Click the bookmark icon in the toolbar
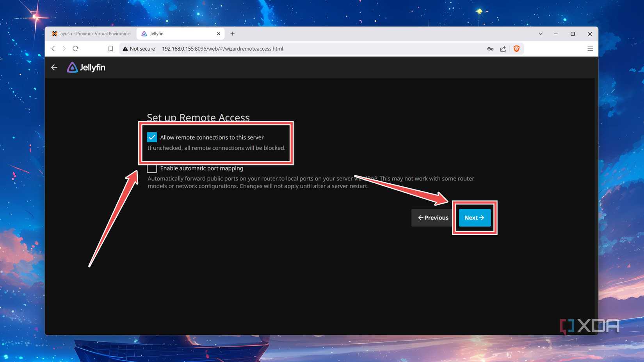This screenshot has height=362, width=644. point(110,48)
